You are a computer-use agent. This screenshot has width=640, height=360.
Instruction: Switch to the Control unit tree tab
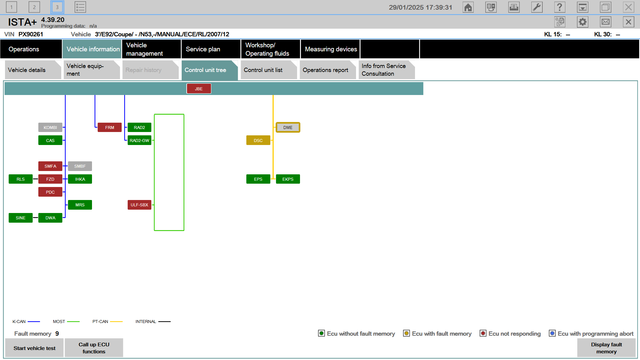[x=209, y=70]
